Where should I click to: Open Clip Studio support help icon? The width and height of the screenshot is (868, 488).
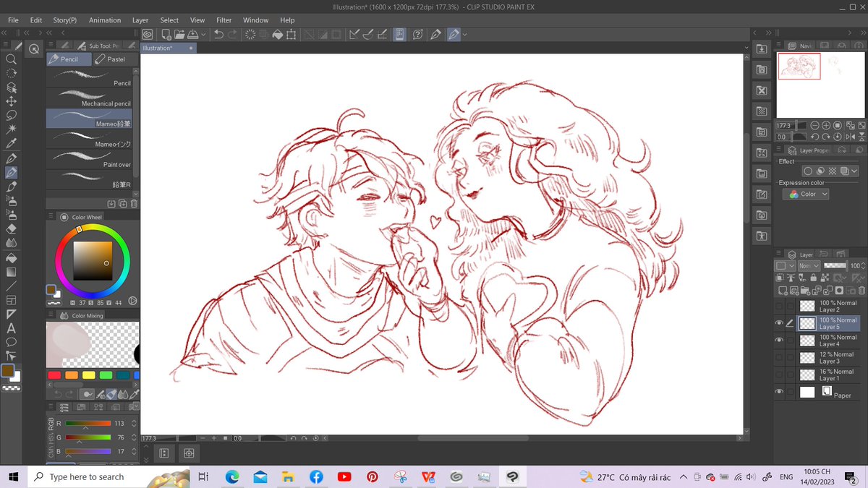click(418, 34)
